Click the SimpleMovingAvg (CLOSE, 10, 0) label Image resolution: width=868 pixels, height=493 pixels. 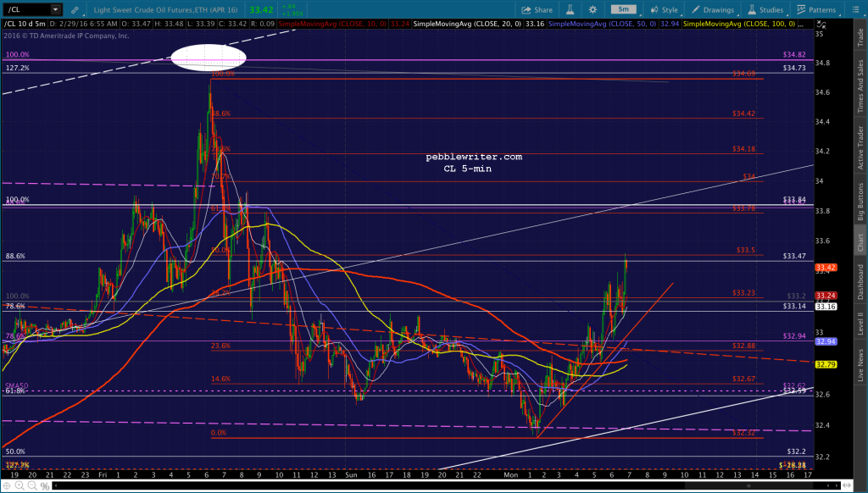point(332,24)
